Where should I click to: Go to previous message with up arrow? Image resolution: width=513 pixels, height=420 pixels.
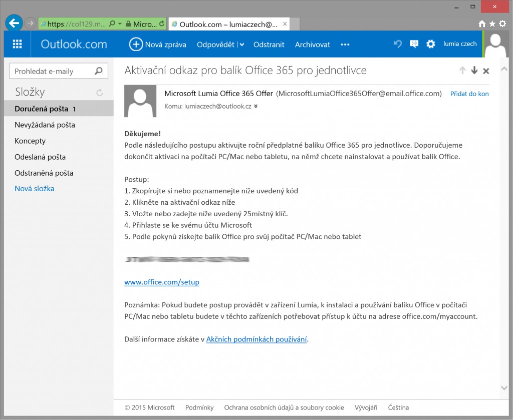point(462,70)
